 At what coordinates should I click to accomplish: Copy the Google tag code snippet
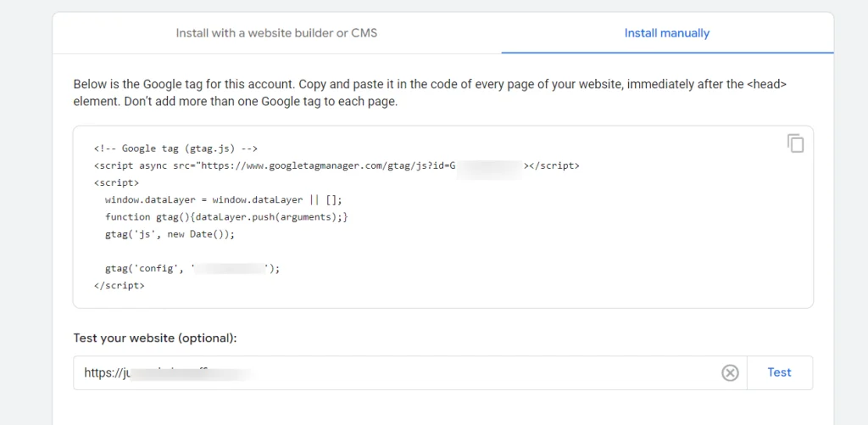(x=795, y=143)
